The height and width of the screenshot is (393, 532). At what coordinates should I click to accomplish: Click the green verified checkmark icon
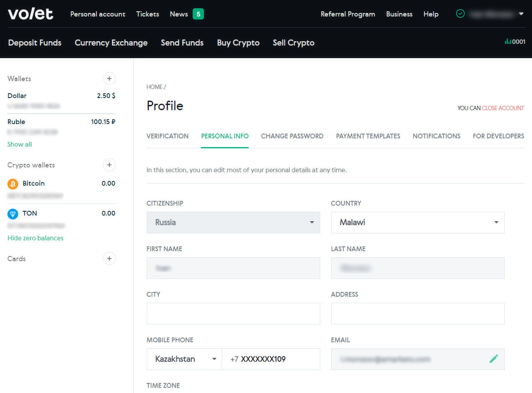[x=460, y=14]
